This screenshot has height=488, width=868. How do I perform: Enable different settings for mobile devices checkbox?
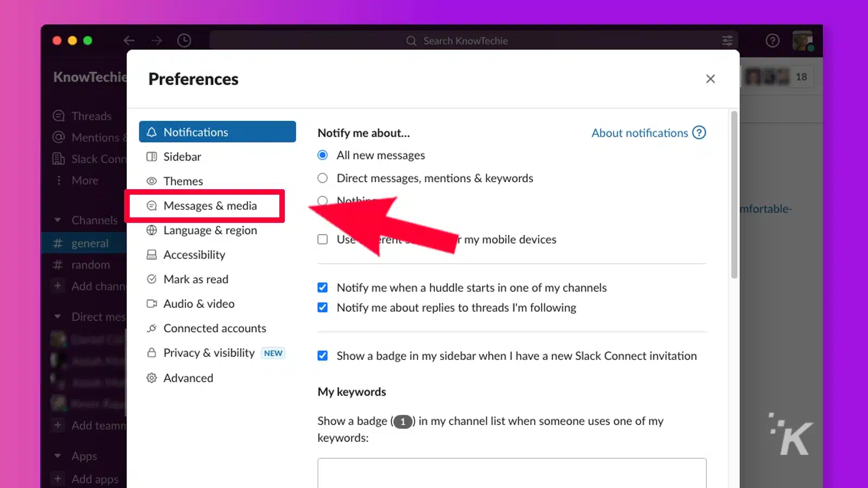pyautogui.click(x=323, y=239)
